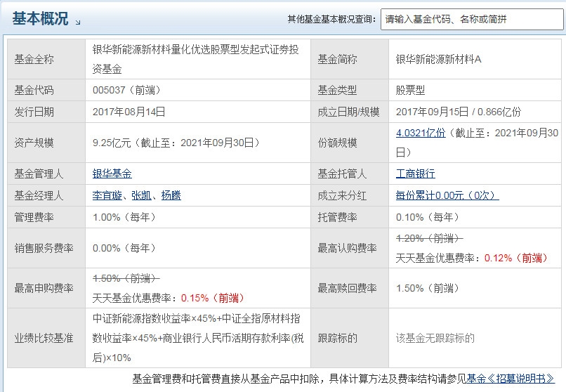The width and height of the screenshot is (566, 392).
Task: Click the 基金代码 label cell
Action: pyautogui.click(x=46, y=90)
